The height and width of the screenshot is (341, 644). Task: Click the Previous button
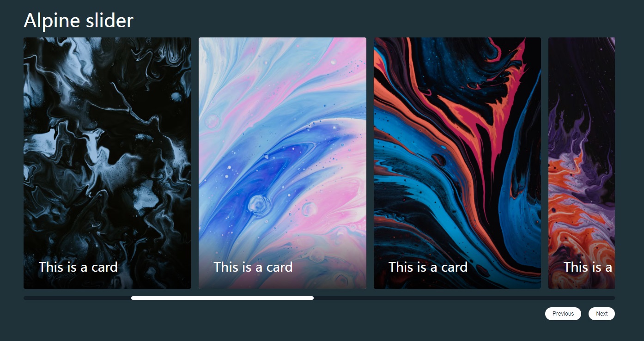[563, 313]
